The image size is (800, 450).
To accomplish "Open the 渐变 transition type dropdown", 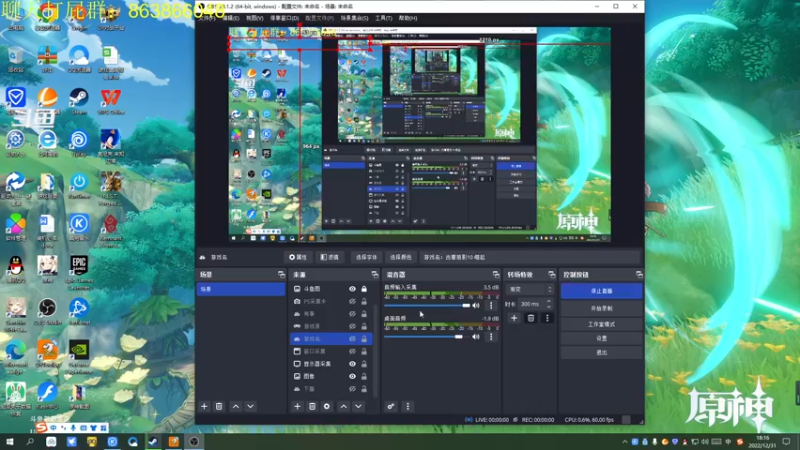I will coord(531,289).
